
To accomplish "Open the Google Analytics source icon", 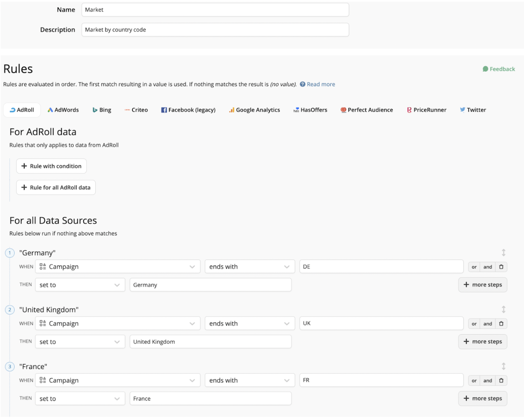I will tap(231, 110).
